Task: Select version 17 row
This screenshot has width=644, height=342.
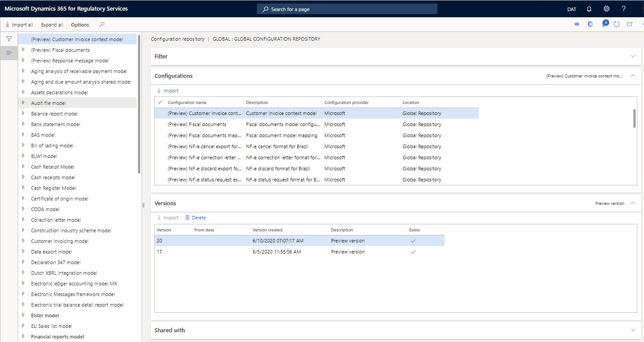Action: point(265,252)
